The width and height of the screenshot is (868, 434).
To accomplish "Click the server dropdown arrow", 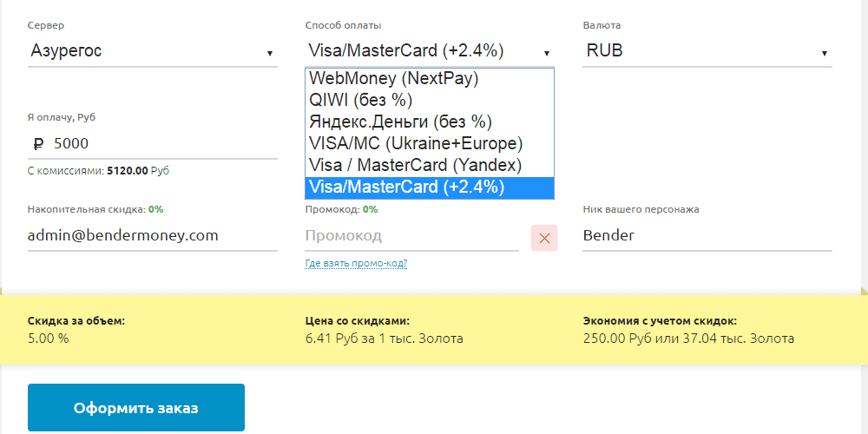I will tap(270, 54).
